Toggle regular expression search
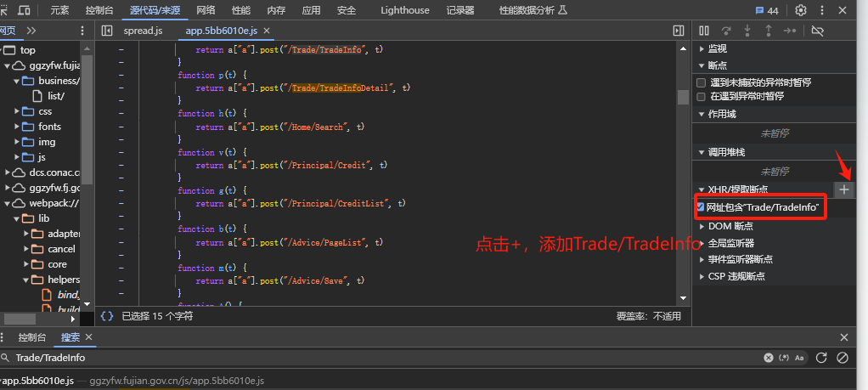Image resolution: width=868 pixels, height=390 pixels. point(784,358)
